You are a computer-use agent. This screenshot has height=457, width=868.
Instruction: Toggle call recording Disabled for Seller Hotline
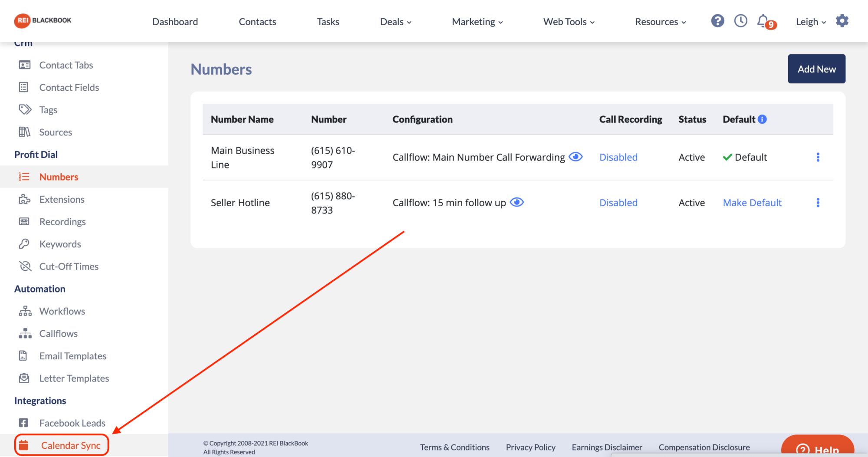[x=618, y=203]
